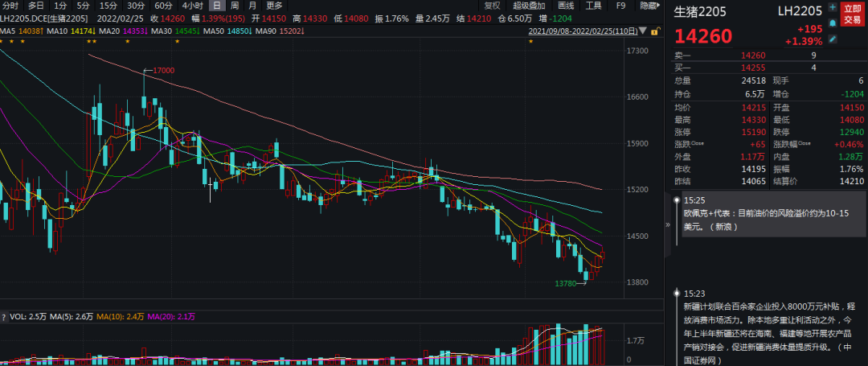Image resolution: width=868 pixels, height=366 pixels.
Task: Click the MA90 15202 indicator label
Action: click(280, 31)
